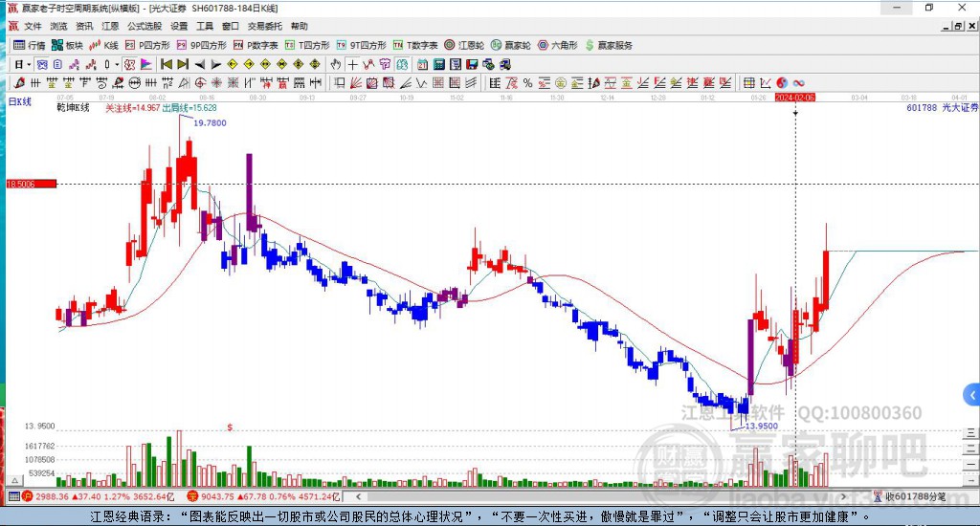Open the 文件 menu
The image size is (980, 526).
point(33,26)
